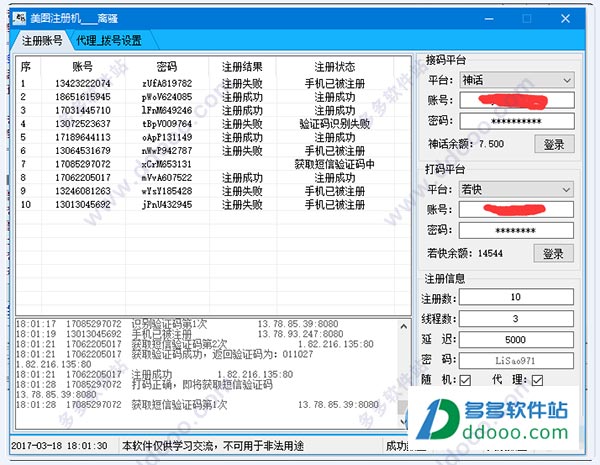Image resolution: width=600 pixels, height=465 pixels.
Task: Open the 接码平台 platform dropdown 神话
Action: 517,80
